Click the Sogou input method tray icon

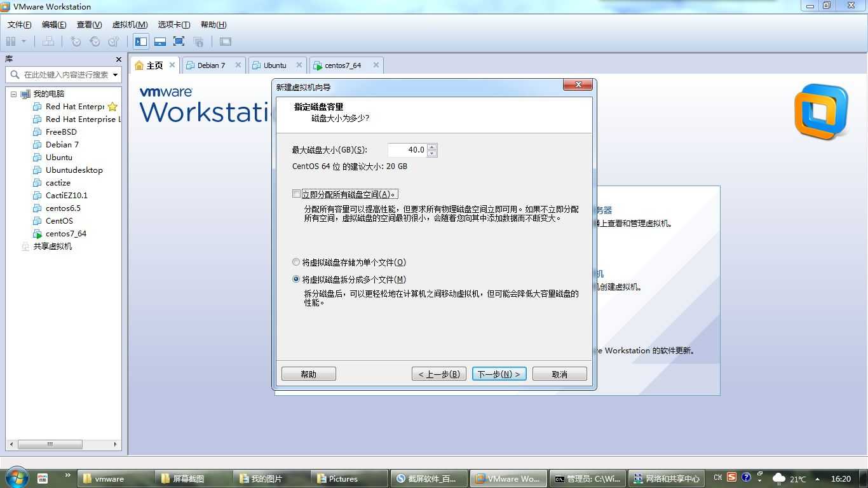coord(732,477)
